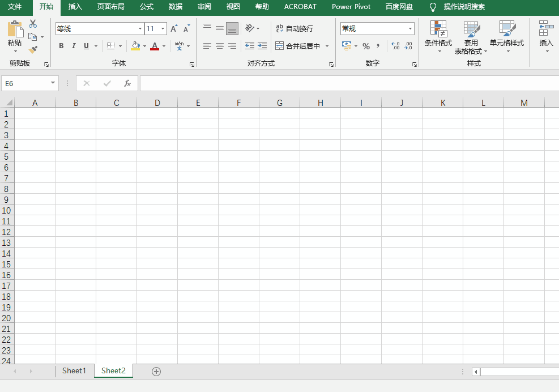Switch to the 视图 tab
559x392 pixels.
233,7
